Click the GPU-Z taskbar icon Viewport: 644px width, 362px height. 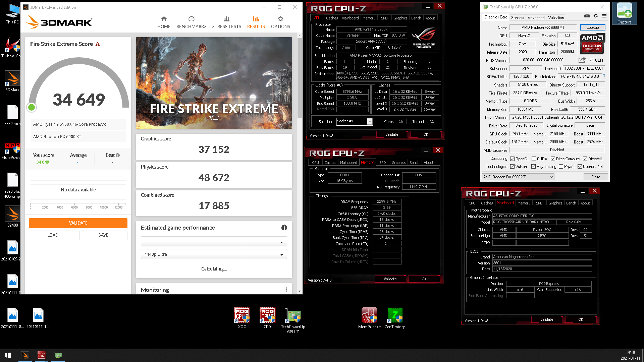pyautogui.click(x=58, y=355)
